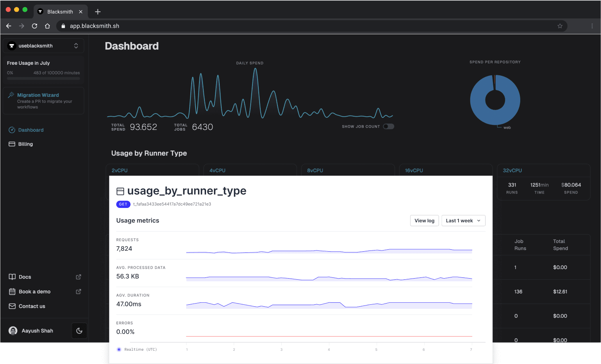601x364 pixels.
Task: Toggle dark mode with the moon icon
Action: pos(79,330)
